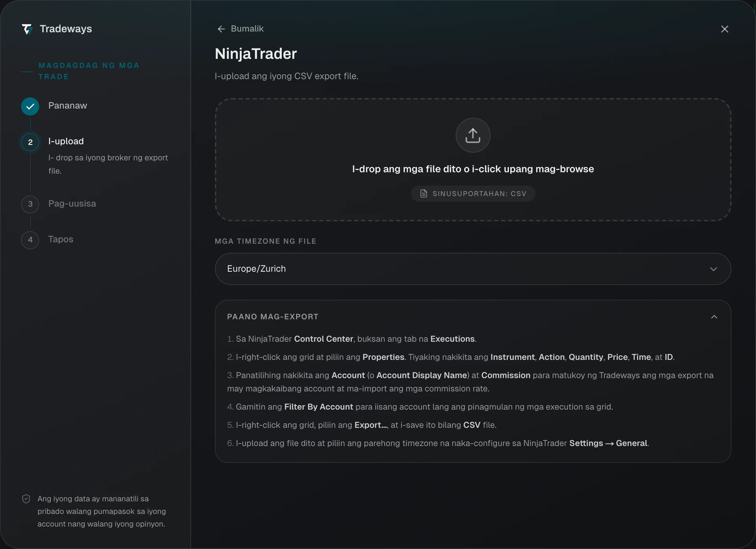Click the SINUSUPORTAHAN: CSV badge
Viewport: 756px width, 549px height.
click(x=473, y=193)
